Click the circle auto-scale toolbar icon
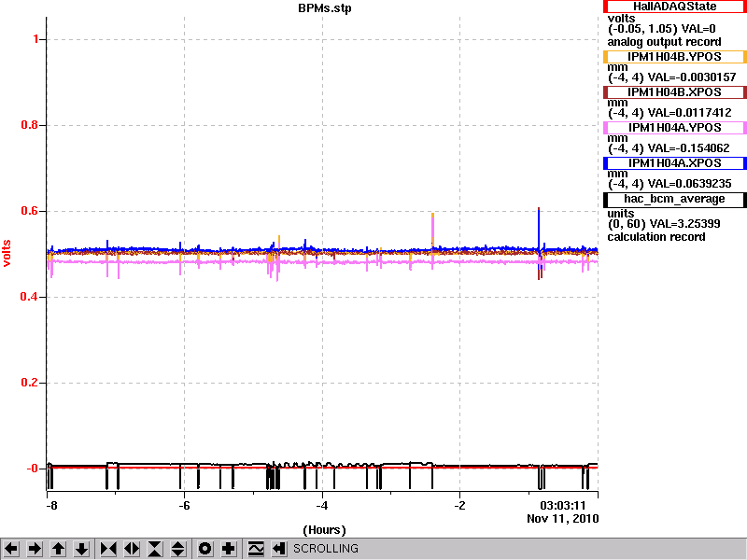The height and width of the screenshot is (560, 747). (204, 549)
